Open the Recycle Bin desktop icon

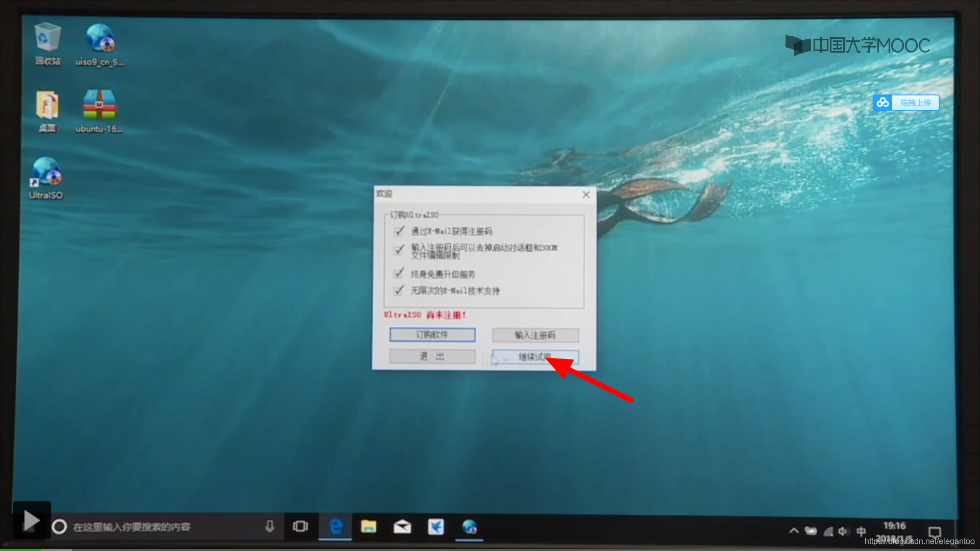(47, 44)
